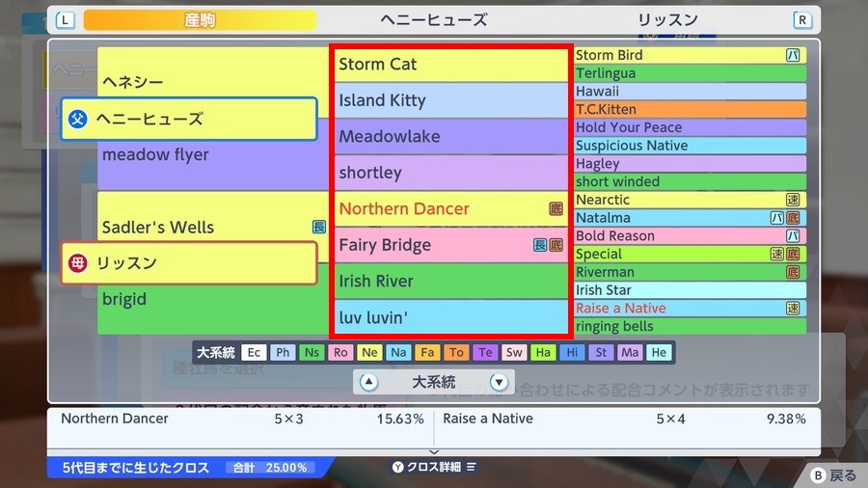Select the Northern Dancer cell

pos(451,208)
